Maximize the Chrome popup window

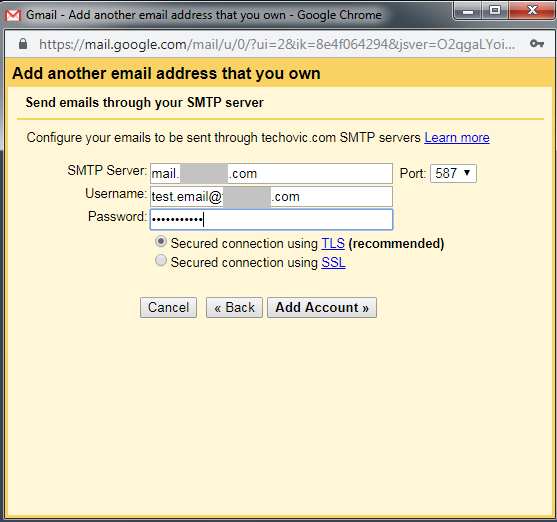click(x=495, y=11)
